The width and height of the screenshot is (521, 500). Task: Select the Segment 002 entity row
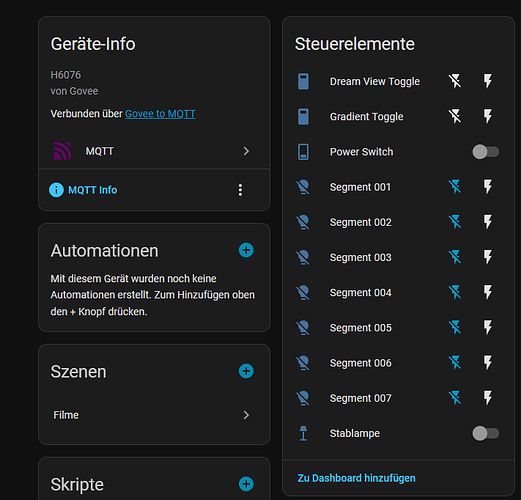398,222
